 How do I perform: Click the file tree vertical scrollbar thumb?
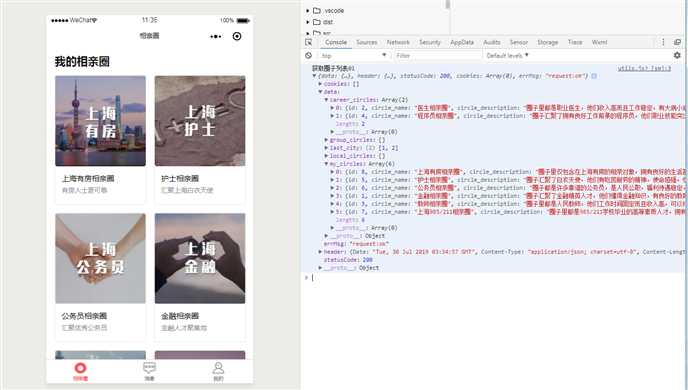tap(448, 4)
